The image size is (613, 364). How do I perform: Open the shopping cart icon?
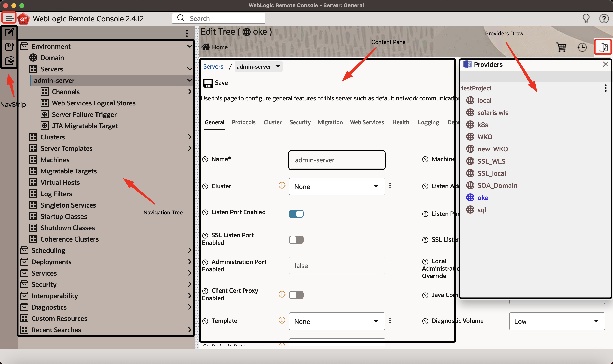[561, 47]
